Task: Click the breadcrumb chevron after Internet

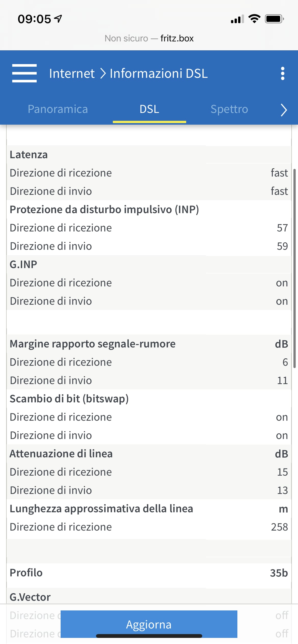Action: click(103, 74)
